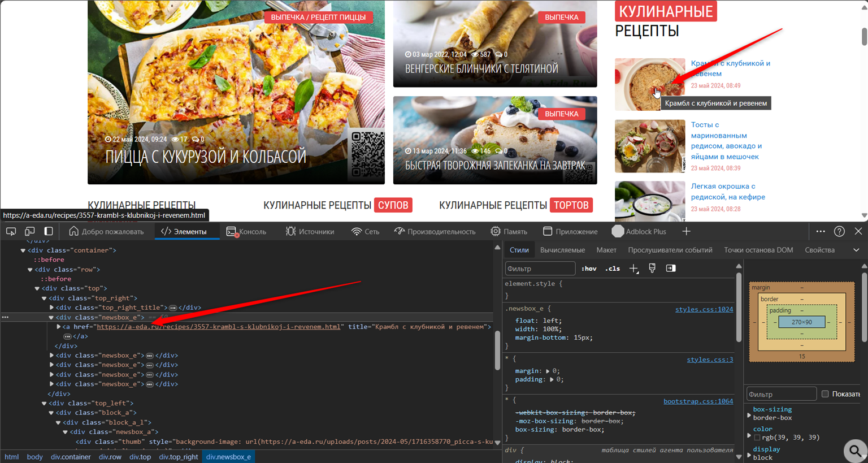Collapse the div class="block_a" node
This screenshot has height=463, width=868.
click(51, 413)
